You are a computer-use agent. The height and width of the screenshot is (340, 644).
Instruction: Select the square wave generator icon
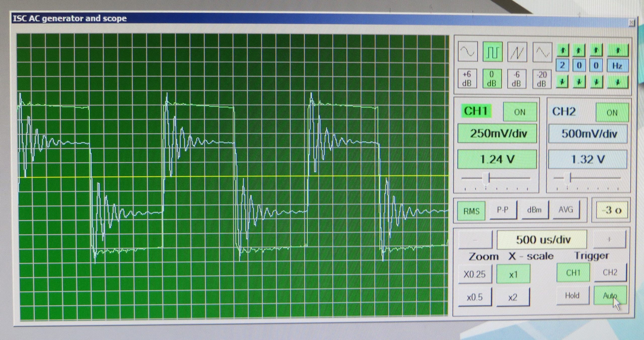click(493, 52)
